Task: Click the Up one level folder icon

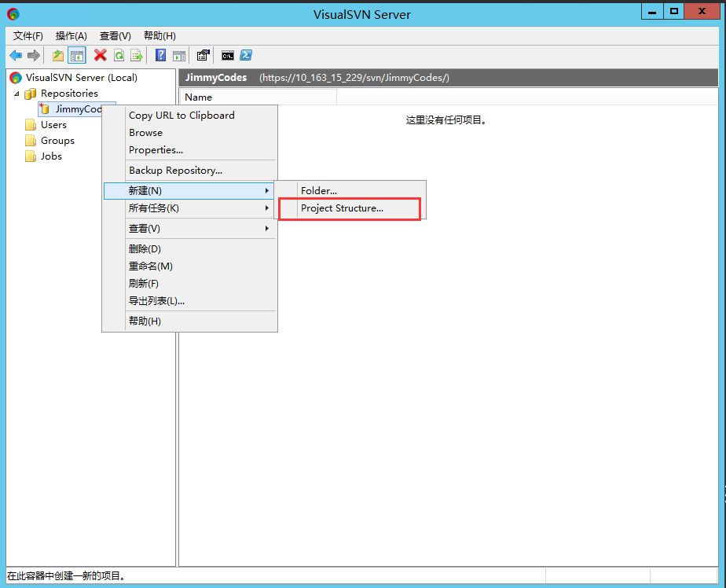Action: 58,56
